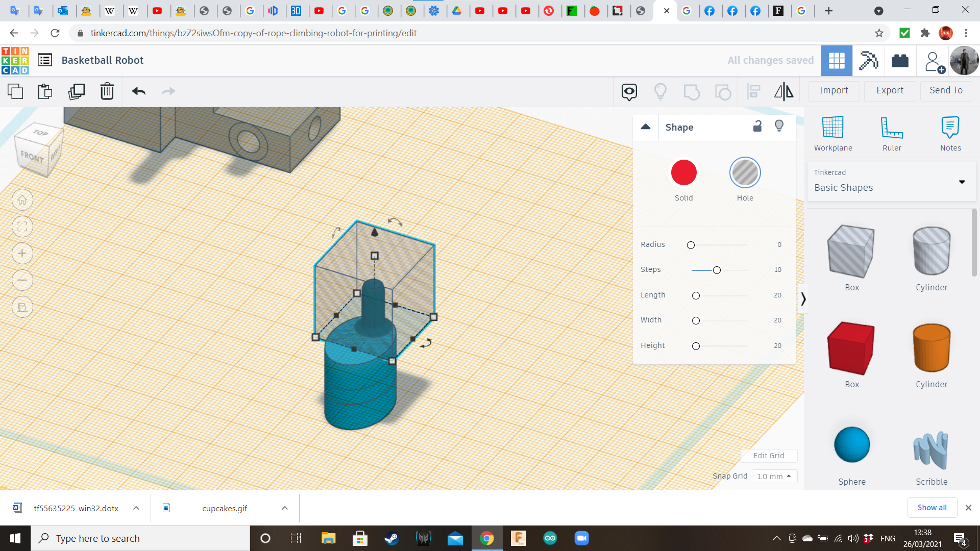Open the Send To menu

point(946,90)
